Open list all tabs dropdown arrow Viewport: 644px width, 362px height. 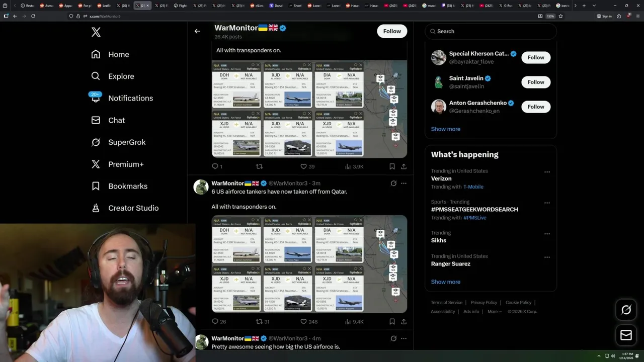(x=593, y=6)
